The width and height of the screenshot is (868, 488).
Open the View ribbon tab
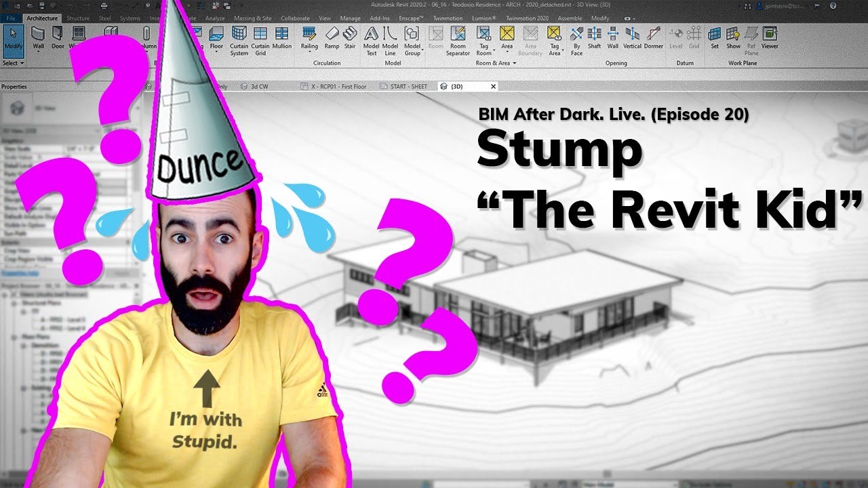(325, 18)
